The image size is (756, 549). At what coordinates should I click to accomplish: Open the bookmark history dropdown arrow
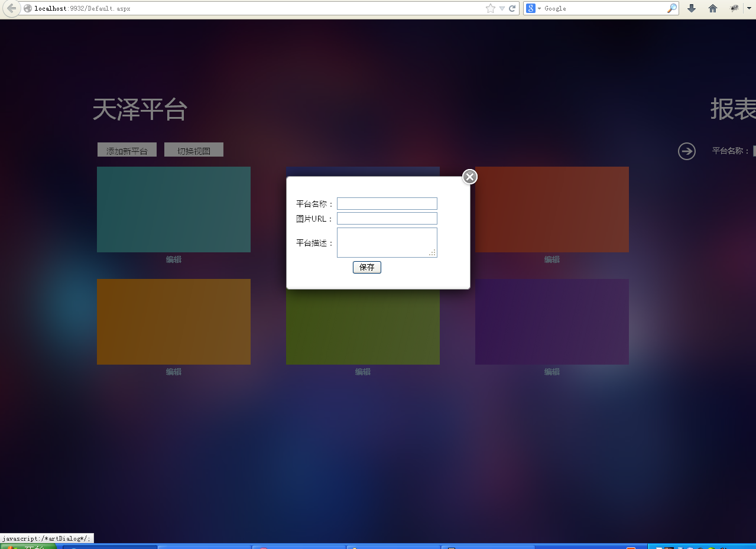[x=502, y=8]
